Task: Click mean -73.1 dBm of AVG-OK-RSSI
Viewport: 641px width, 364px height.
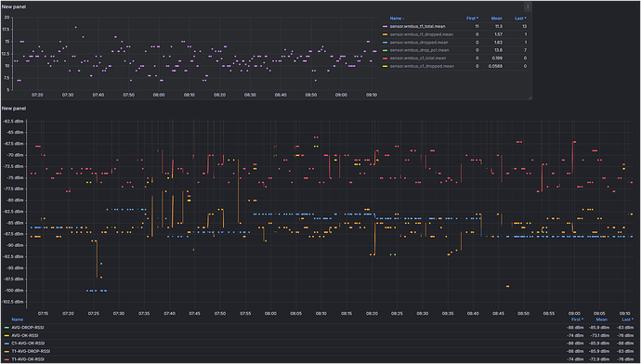Action: pos(601,335)
